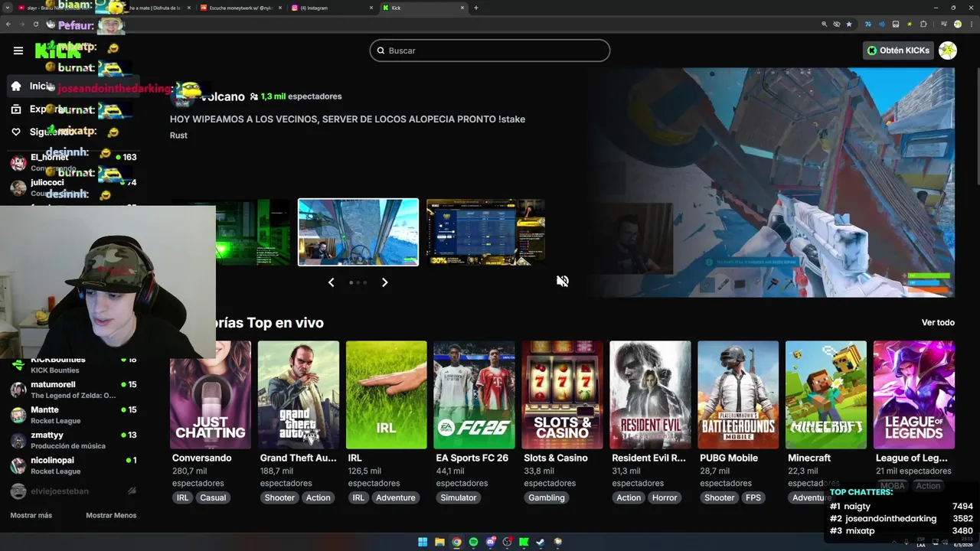Open File Explorer from the taskbar
Screen dimensions: 980x551
click(x=439, y=542)
